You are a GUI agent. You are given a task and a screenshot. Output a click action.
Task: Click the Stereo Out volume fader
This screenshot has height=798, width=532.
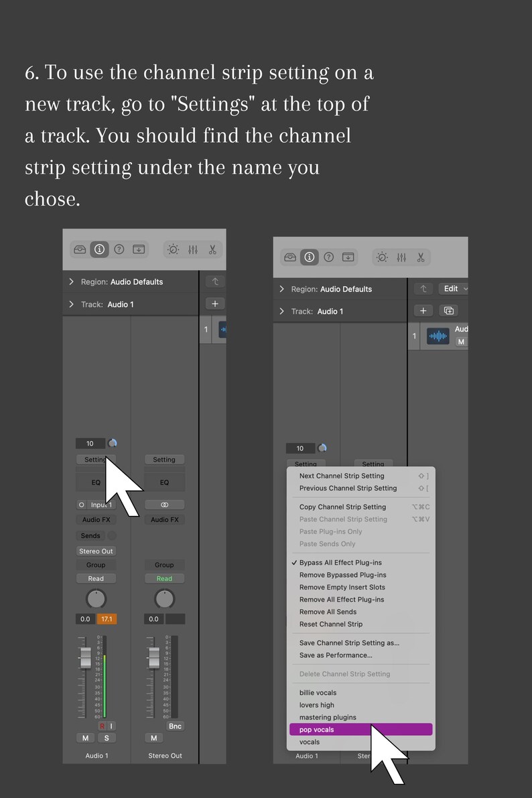[x=153, y=657]
